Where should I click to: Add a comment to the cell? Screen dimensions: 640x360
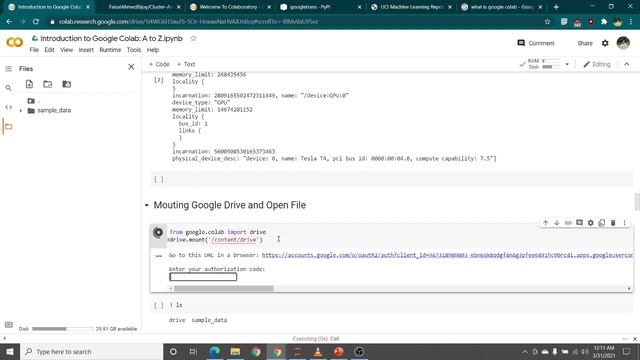coord(579,223)
